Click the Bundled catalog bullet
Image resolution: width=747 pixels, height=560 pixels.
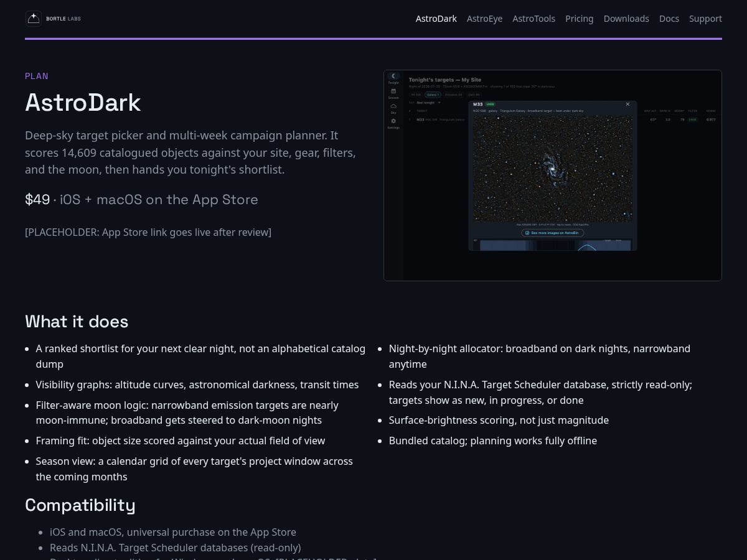point(493,441)
